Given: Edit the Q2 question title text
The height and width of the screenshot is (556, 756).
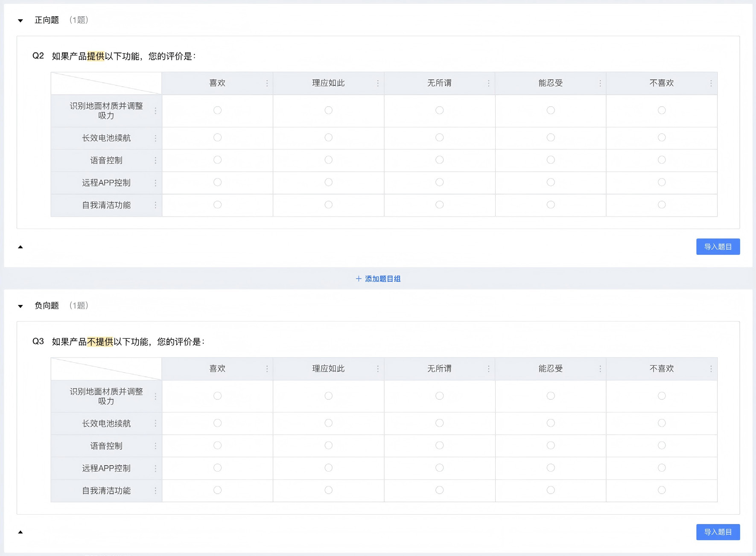Looking at the screenshot, I should (124, 56).
